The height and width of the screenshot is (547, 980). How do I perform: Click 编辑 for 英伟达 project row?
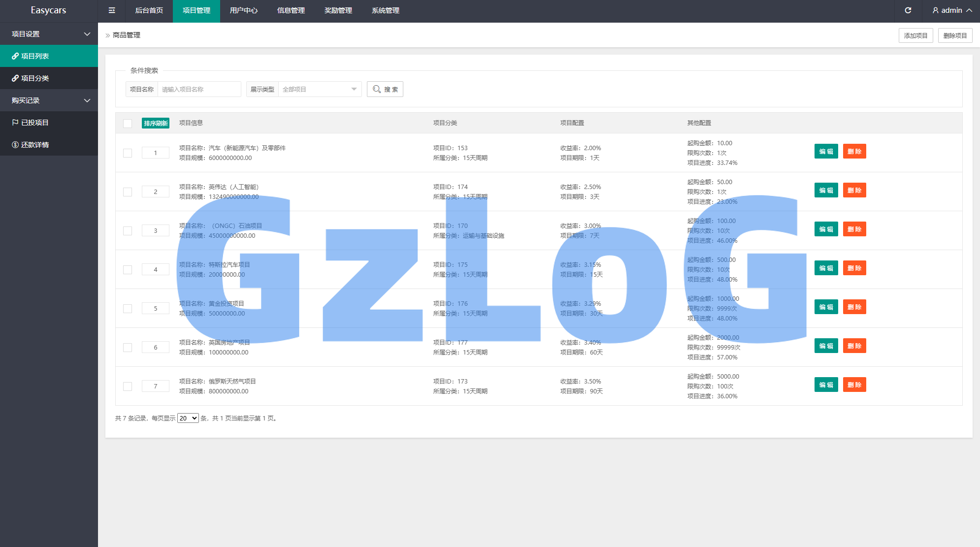[x=826, y=191]
